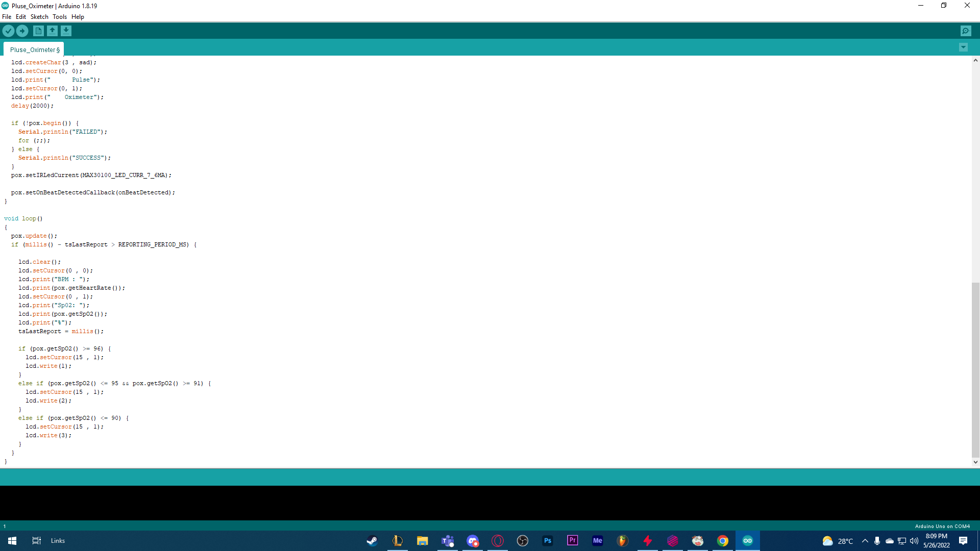Open a sketch with the Open arrow icon
The width and height of the screenshot is (980, 551).
(52, 31)
